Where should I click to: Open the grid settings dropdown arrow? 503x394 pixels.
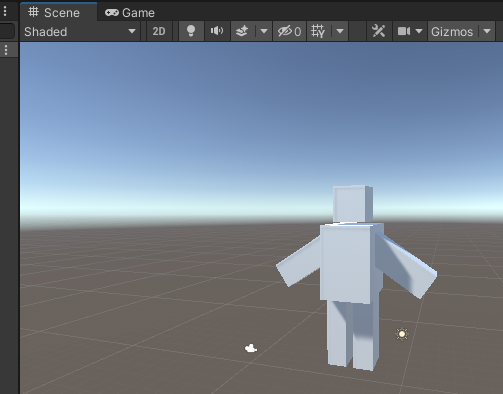click(x=340, y=31)
